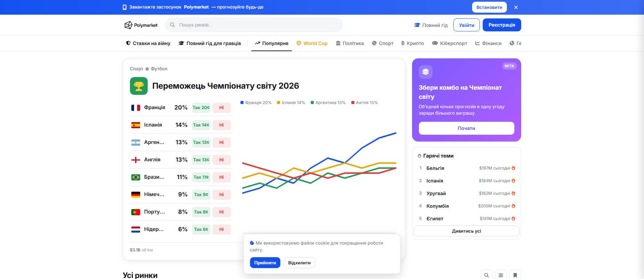Viewport: 644px width, 279px height.
Task: Click the Spain flag icon
Action: (136, 125)
